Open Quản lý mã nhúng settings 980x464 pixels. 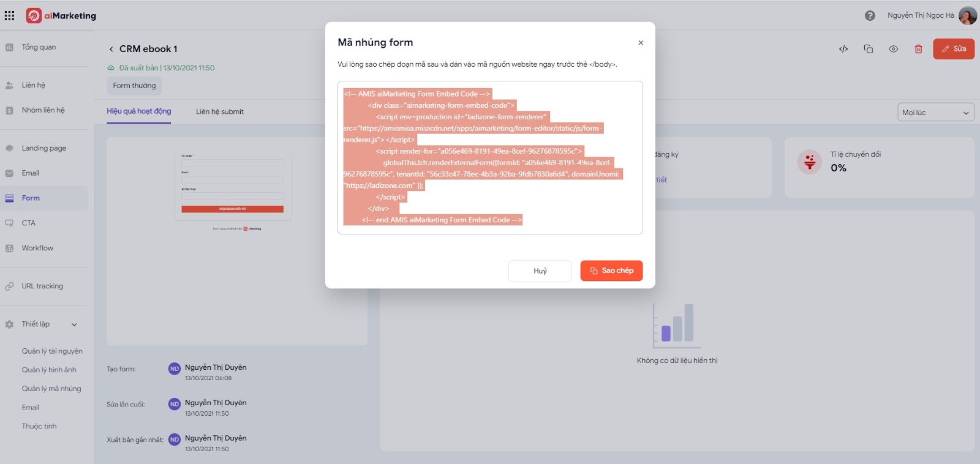(x=51, y=389)
